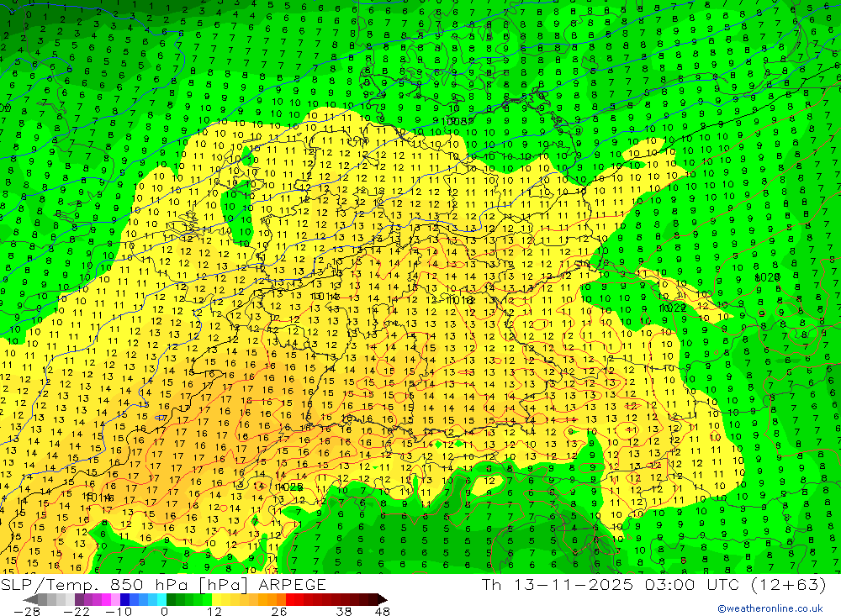Click the '26' legend label

[279, 612]
